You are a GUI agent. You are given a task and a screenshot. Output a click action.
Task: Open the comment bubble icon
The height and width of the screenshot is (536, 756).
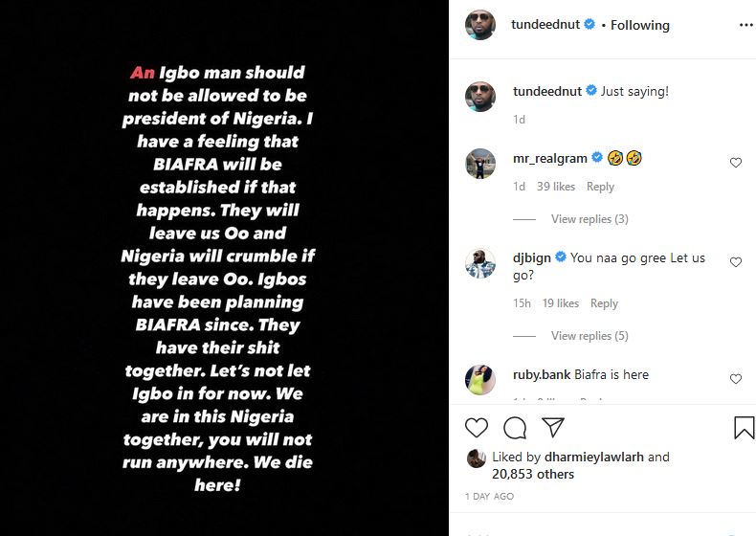click(515, 427)
